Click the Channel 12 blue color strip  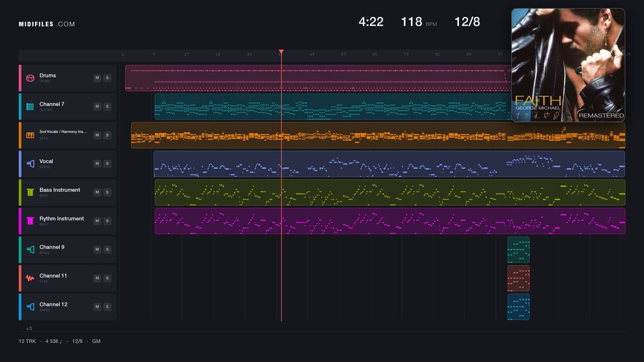pos(20,306)
